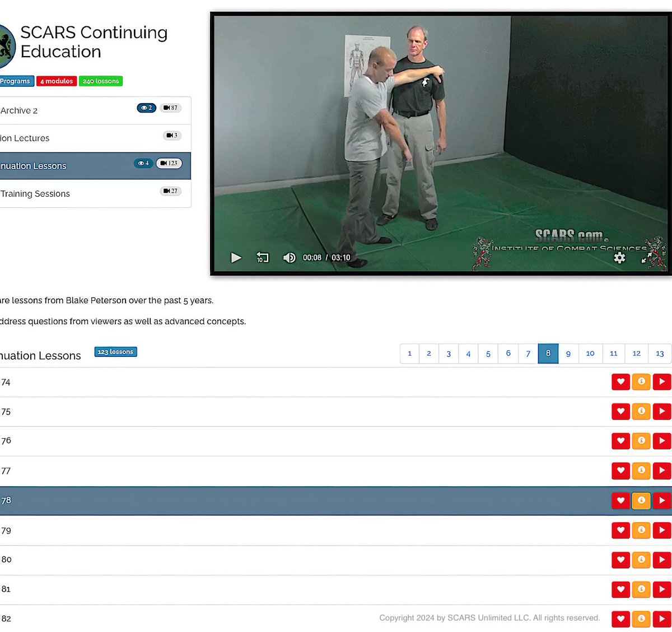Go to lessons page 12
Screen dimensions: 672x632
(637, 354)
